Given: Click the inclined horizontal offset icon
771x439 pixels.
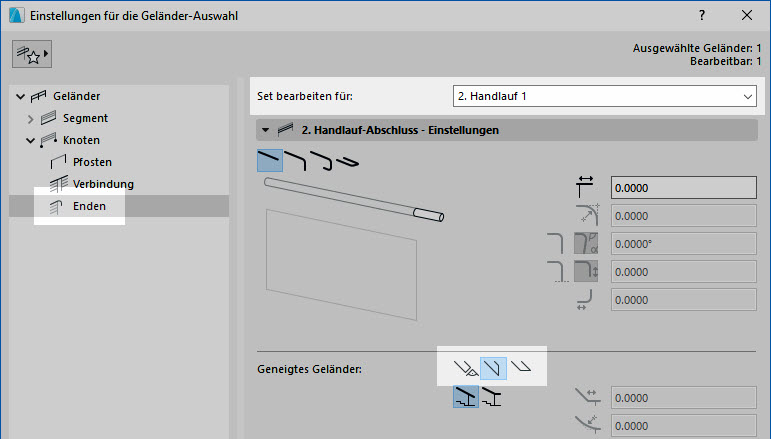Looking at the screenshot, I should coord(588,397).
